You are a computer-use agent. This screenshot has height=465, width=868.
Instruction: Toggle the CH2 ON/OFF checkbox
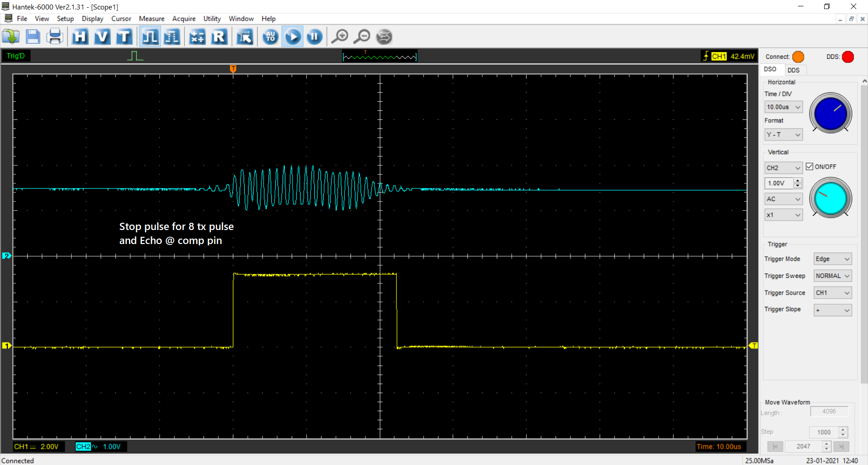810,166
